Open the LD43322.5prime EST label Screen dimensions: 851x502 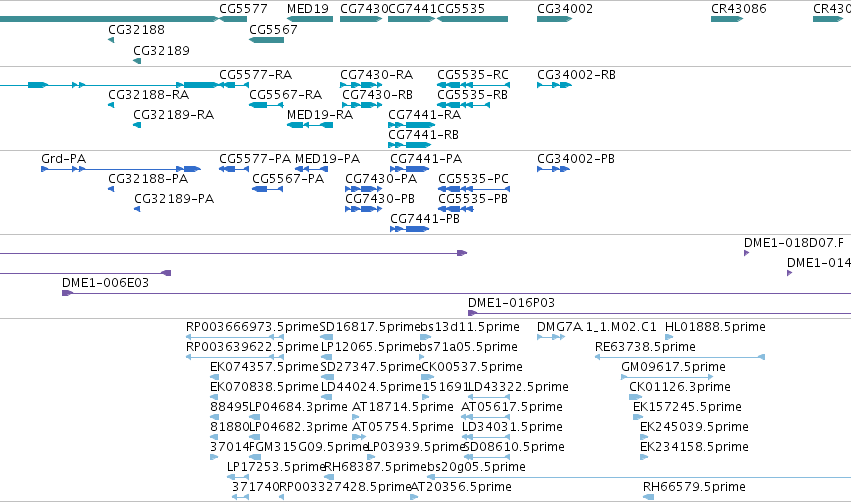[x=518, y=387]
